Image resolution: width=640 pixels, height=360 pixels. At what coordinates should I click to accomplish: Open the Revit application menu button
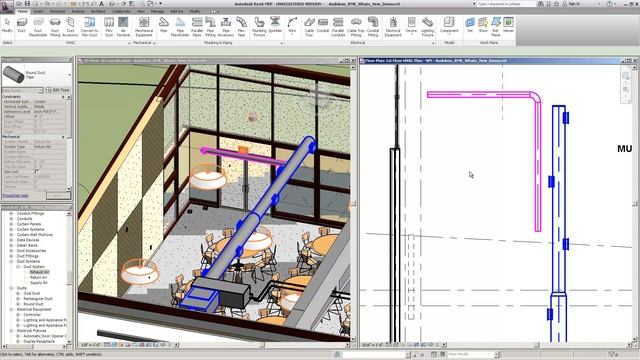pyautogui.click(x=7, y=6)
